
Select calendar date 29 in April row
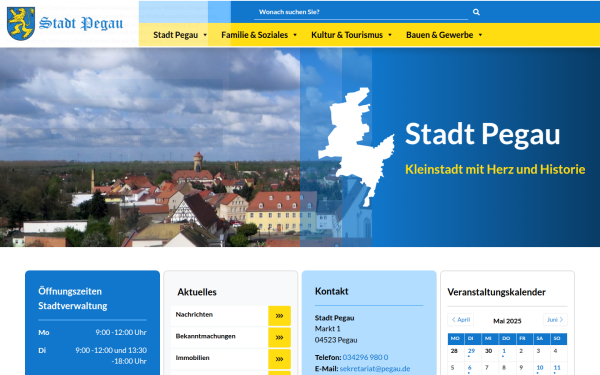tap(471, 351)
